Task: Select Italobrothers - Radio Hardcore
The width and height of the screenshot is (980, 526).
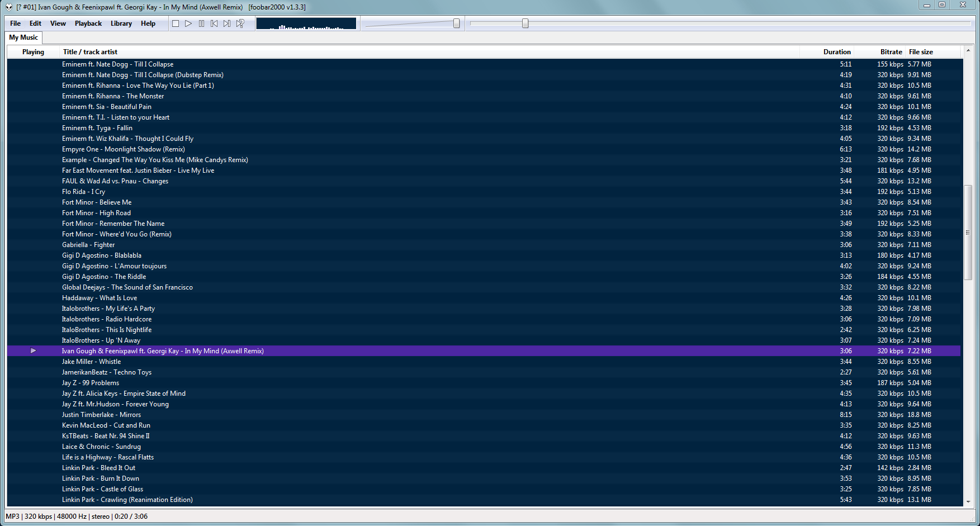Action: (x=484, y=319)
